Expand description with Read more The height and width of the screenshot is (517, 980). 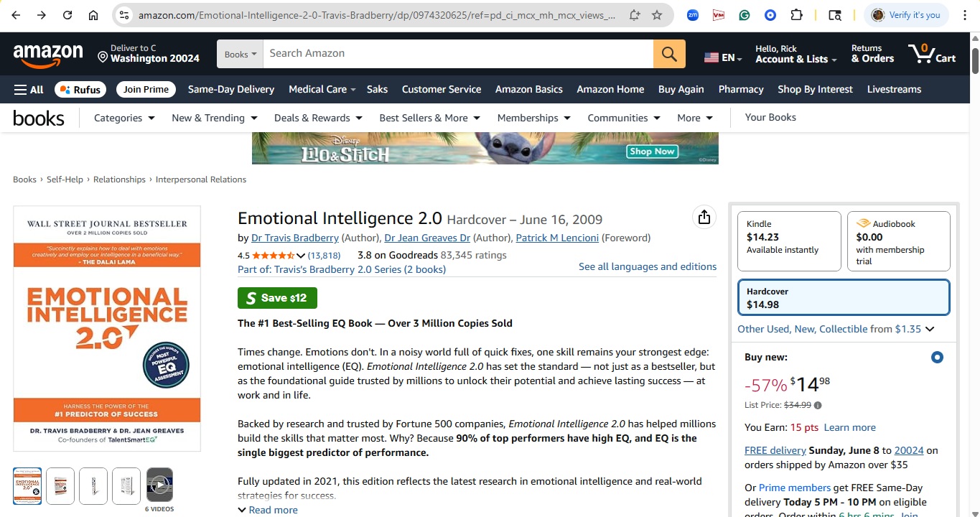(x=268, y=510)
